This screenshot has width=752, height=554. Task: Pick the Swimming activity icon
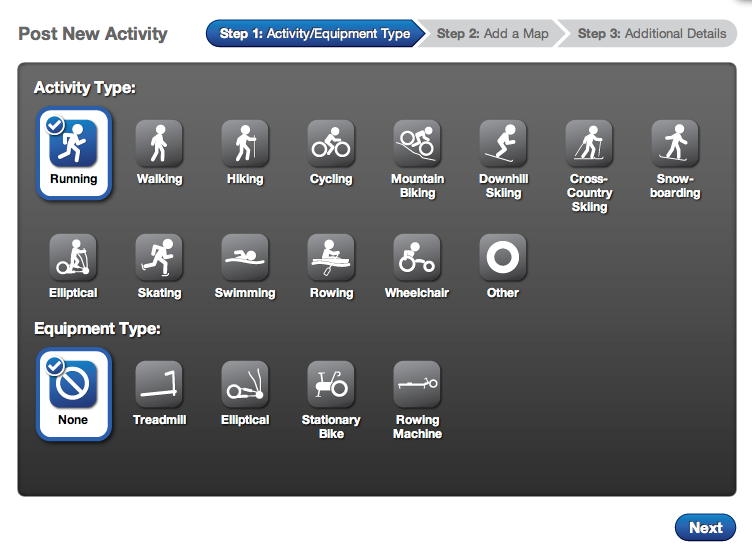(x=245, y=257)
